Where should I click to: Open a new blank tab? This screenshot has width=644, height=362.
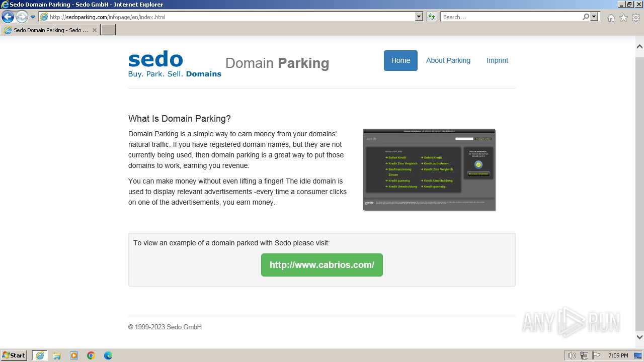pos(108,30)
